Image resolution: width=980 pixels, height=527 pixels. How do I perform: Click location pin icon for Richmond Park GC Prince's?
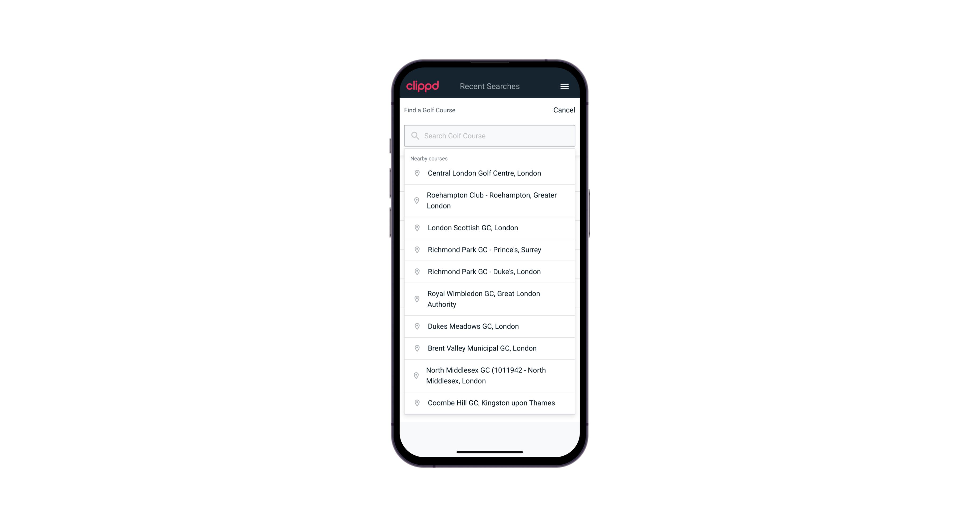coord(416,249)
